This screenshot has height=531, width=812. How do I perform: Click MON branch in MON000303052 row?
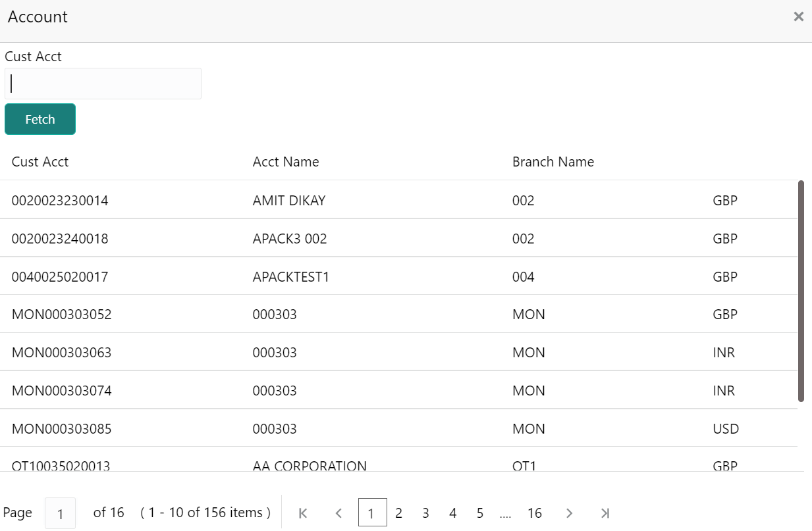tap(529, 315)
